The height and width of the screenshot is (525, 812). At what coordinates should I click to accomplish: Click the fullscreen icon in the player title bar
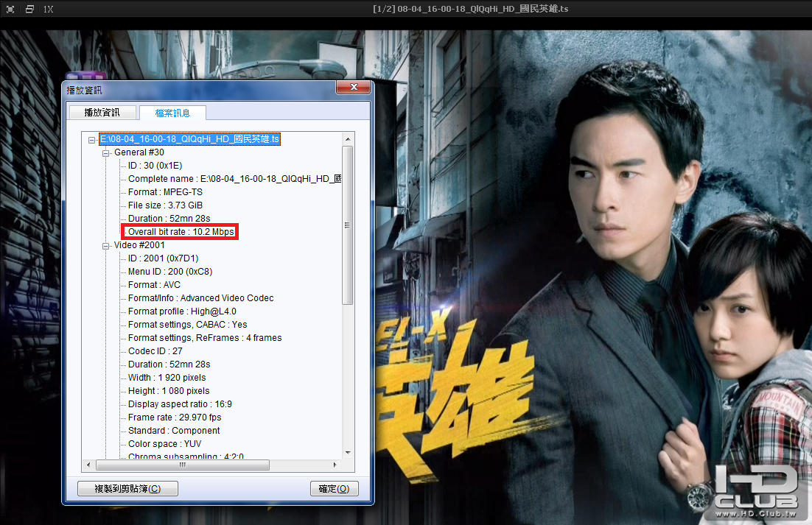(10, 10)
